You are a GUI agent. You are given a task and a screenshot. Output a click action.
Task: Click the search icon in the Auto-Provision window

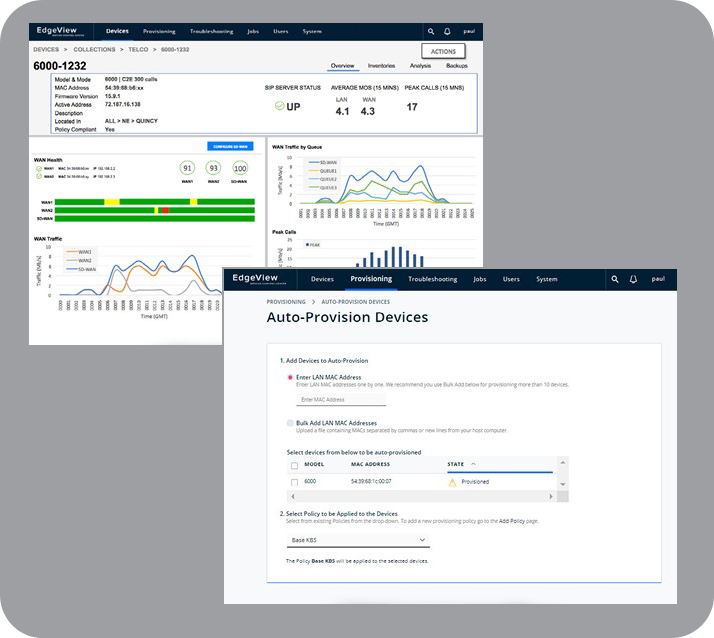pos(615,280)
